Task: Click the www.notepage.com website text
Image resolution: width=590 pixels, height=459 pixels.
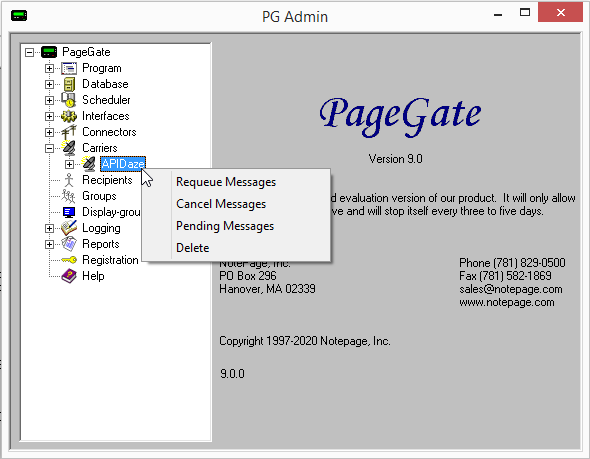Action: click(x=506, y=302)
